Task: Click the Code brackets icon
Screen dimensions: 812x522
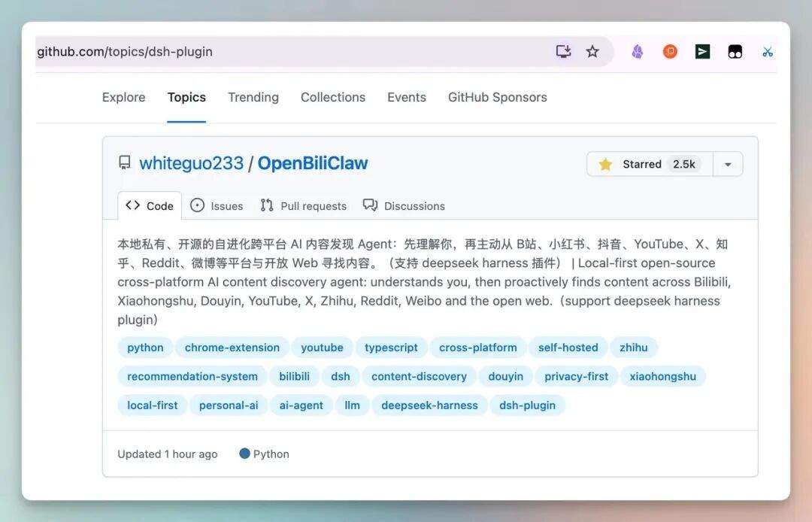Action: click(x=132, y=205)
